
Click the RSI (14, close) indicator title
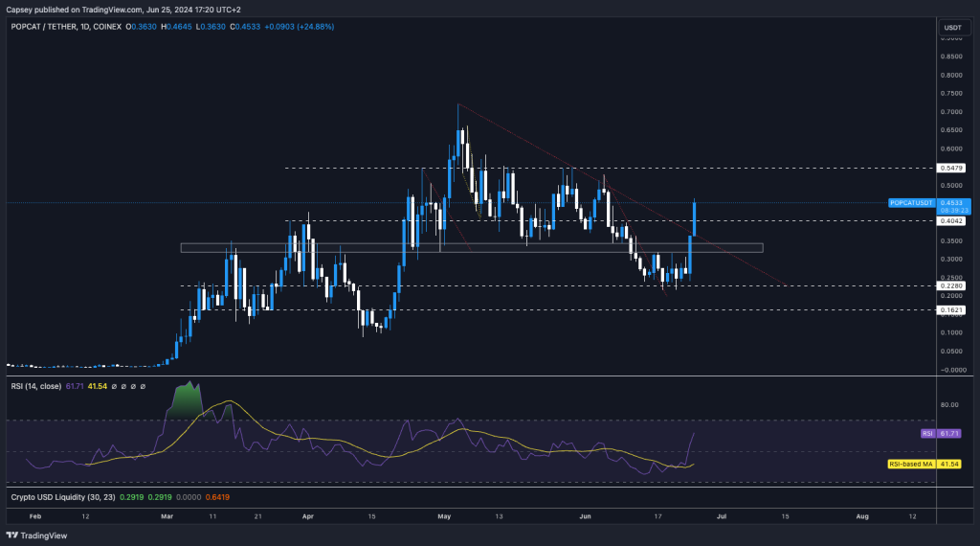pyautogui.click(x=36, y=387)
